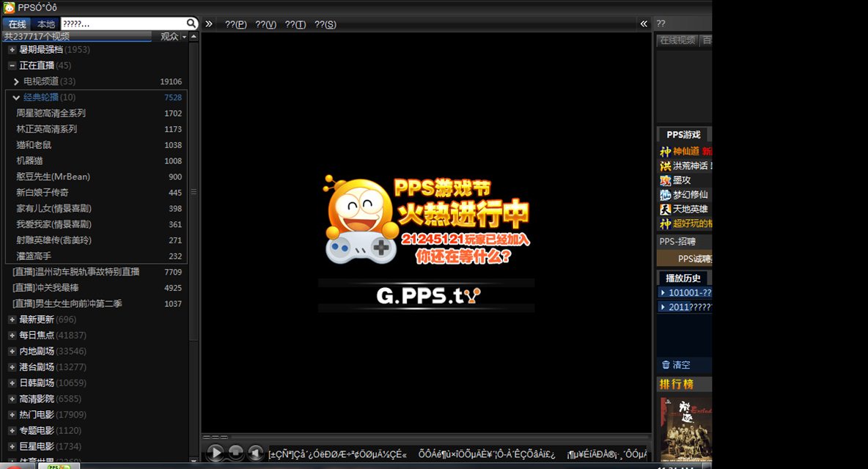Click the PPS logo in the title bar
868x469 pixels.
pyautogui.click(x=9, y=7)
